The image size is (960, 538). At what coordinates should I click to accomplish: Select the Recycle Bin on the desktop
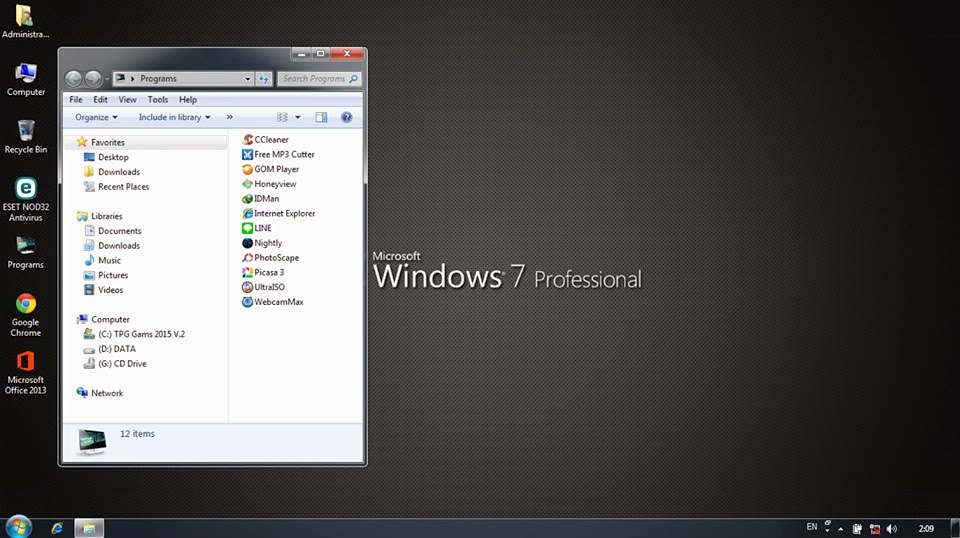click(26, 136)
